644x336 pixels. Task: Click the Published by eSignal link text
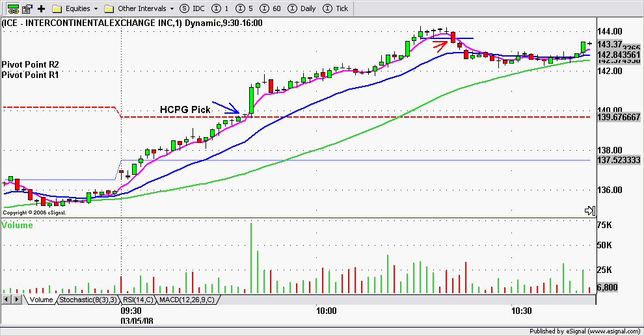pos(584,331)
